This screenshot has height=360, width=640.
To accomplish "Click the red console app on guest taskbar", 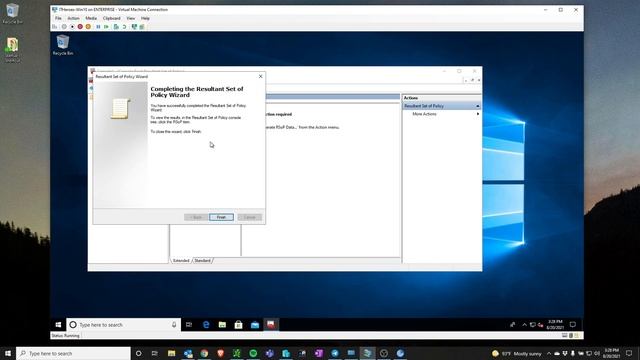I will point(271,325).
